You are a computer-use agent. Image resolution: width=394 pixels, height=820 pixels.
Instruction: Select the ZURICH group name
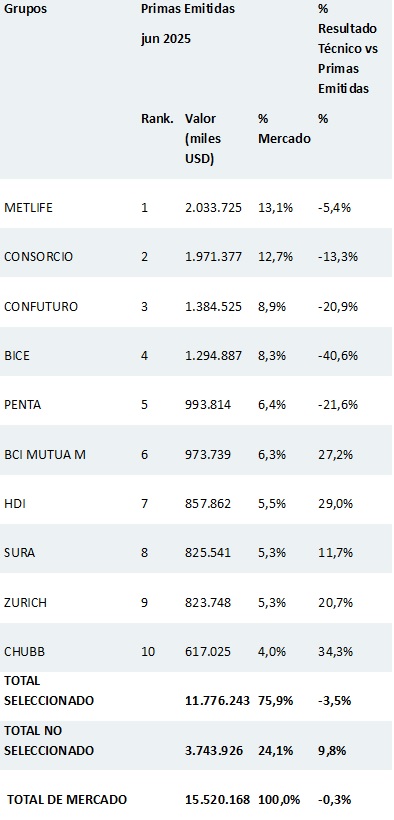[25, 602]
